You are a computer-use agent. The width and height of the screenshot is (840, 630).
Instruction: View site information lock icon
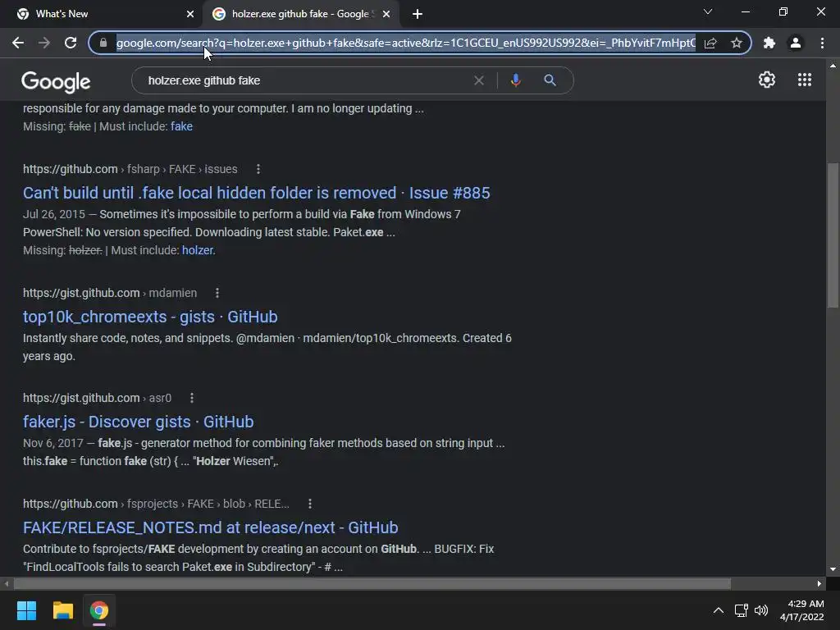(103, 43)
